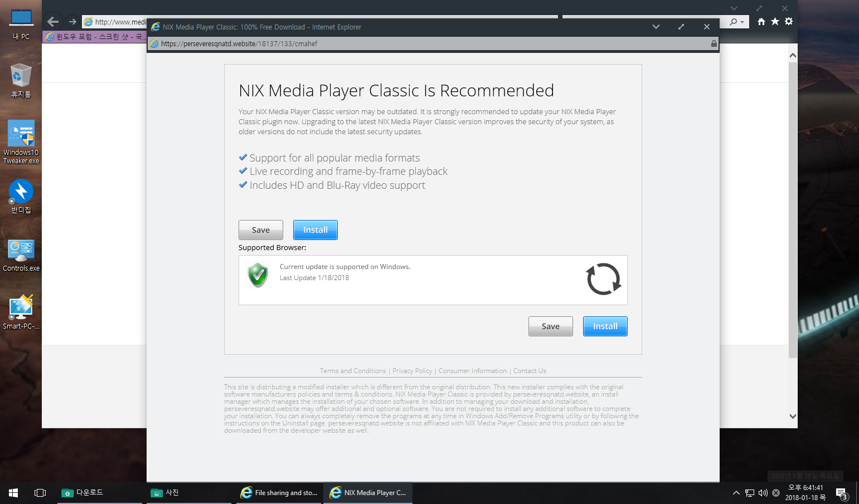Click the bottom Save button
Screen dimensions: 859x504
tap(551, 326)
